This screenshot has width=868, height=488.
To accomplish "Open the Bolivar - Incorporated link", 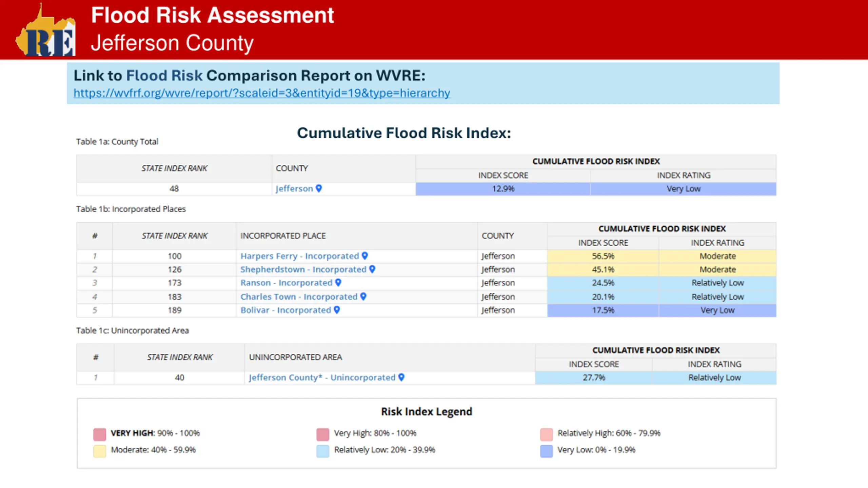I will click(285, 310).
